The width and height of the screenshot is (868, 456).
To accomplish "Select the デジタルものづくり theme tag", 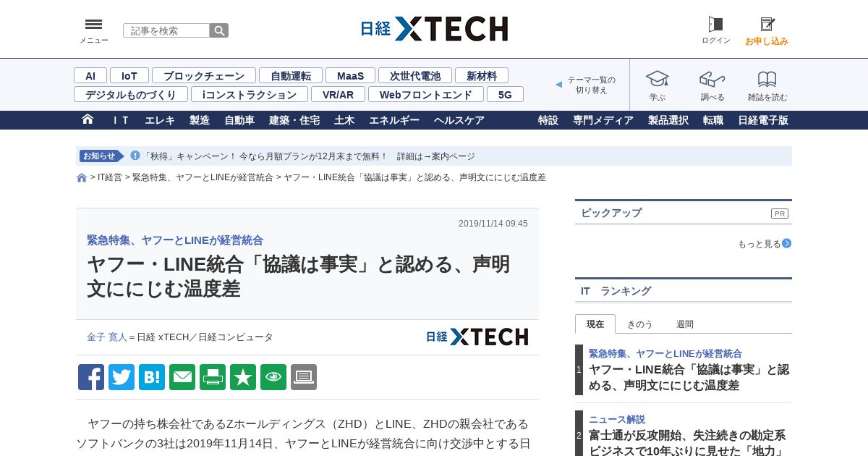I will [131, 94].
